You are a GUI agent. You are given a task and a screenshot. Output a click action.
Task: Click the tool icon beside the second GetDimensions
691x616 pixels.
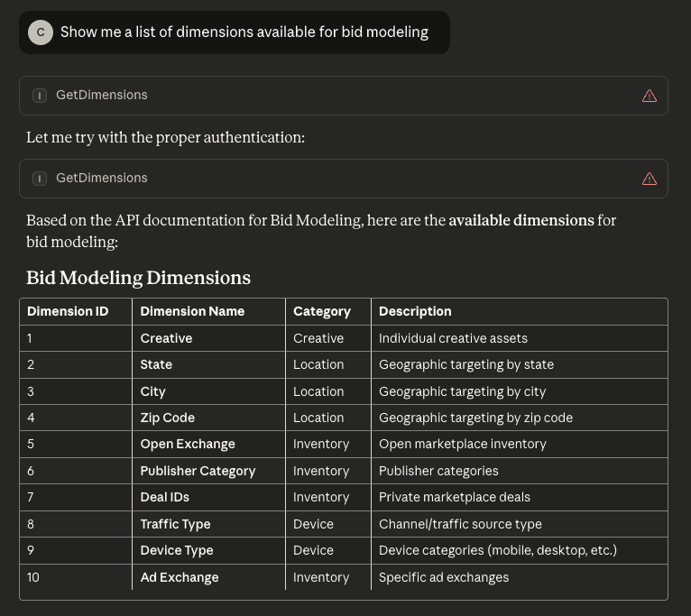(40, 178)
